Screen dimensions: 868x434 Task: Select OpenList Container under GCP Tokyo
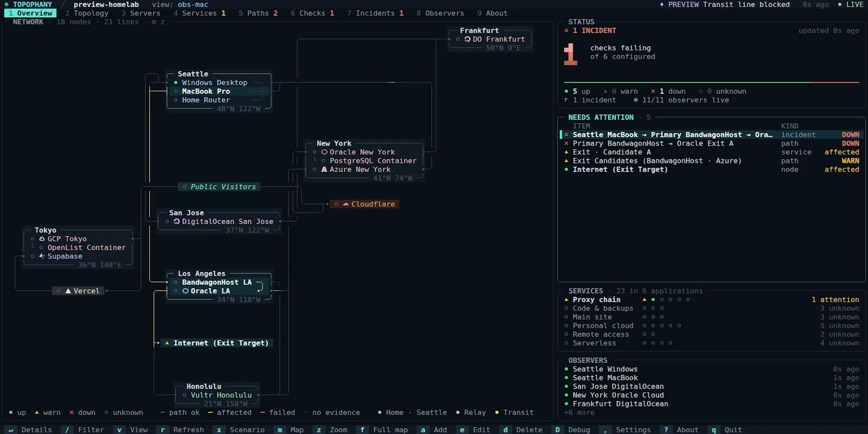[82, 247]
